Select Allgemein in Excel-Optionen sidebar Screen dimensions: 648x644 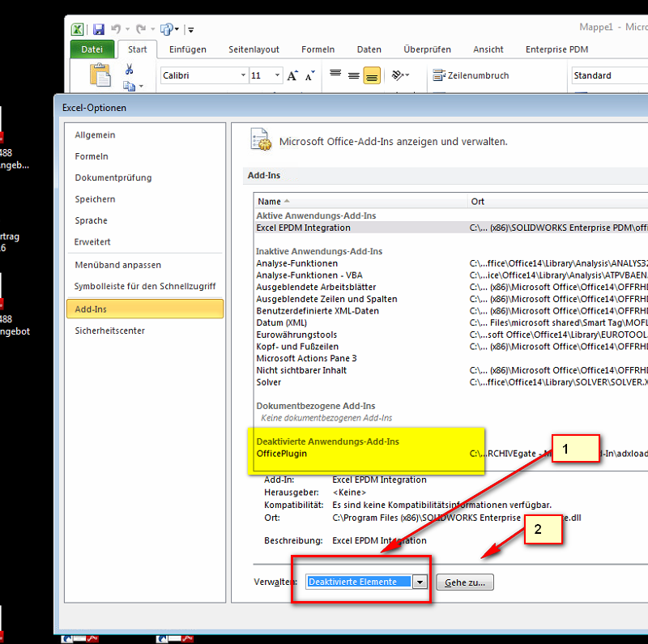coord(145,134)
